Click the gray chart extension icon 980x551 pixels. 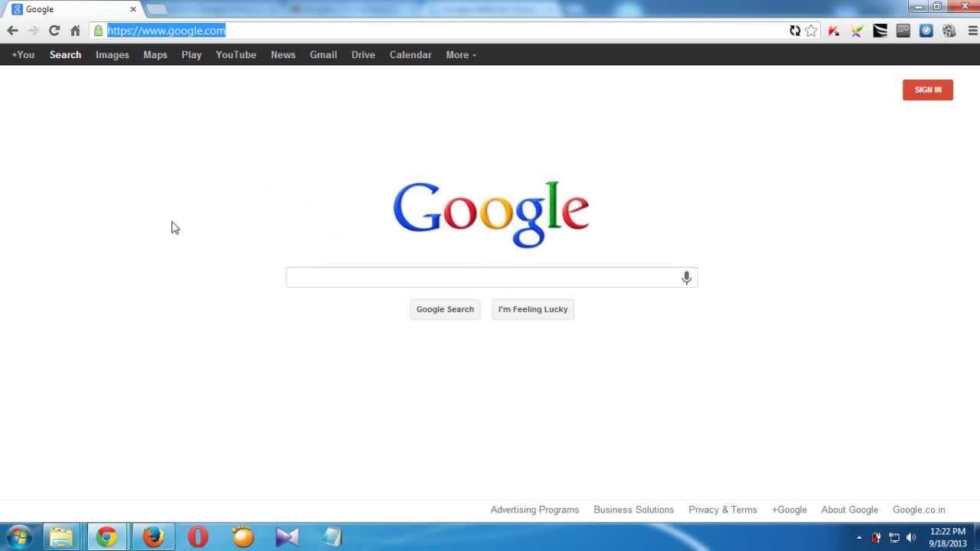(x=903, y=31)
